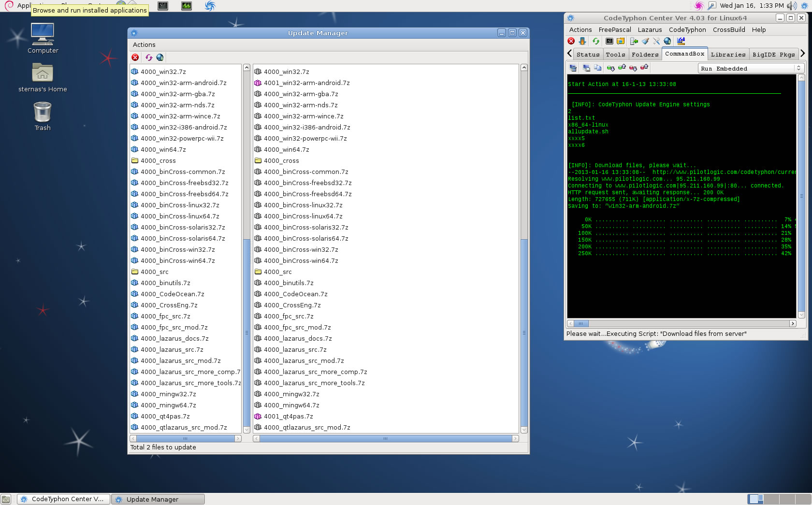Click red ball with down arrow in CommandBox

pyautogui.click(x=633, y=68)
